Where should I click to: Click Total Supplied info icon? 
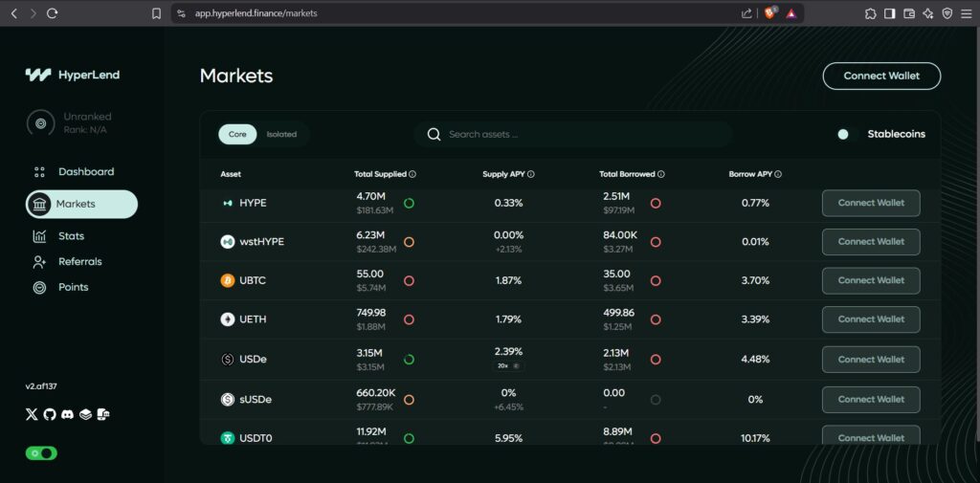pyautogui.click(x=412, y=174)
